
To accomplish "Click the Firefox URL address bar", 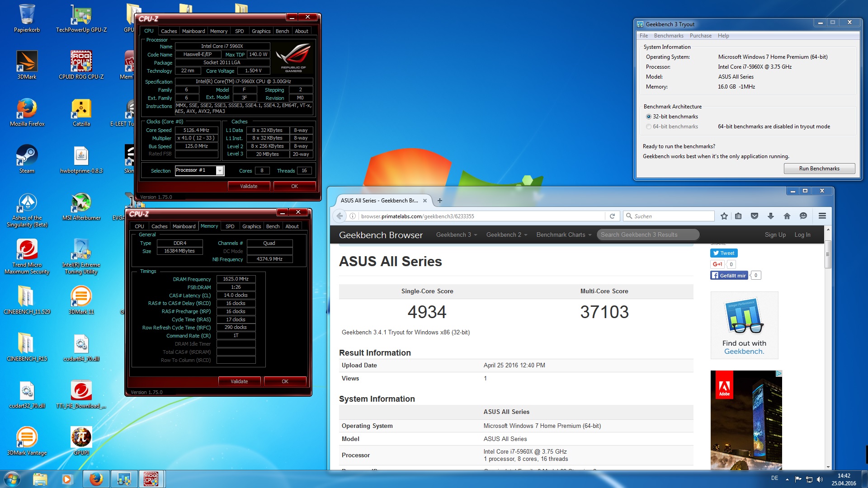I will point(481,216).
